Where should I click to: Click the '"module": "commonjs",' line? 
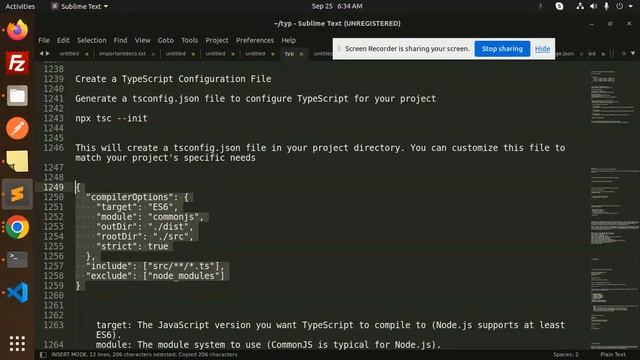(150, 217)
